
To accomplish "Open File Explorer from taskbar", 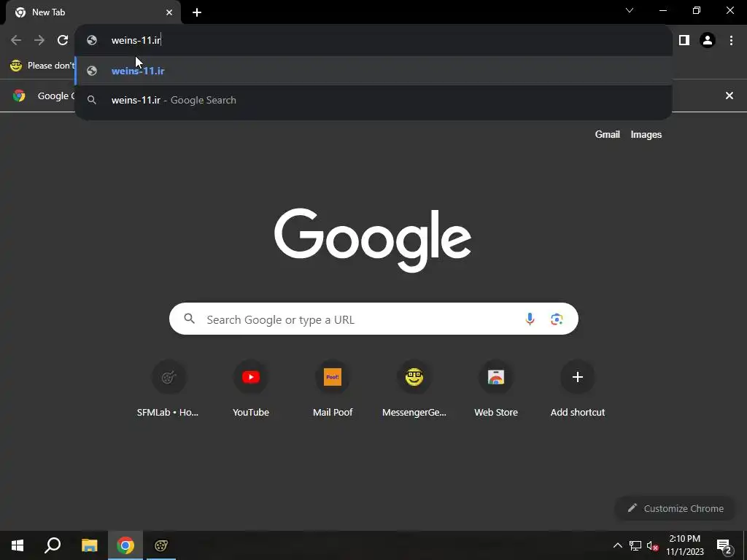I will coord(89,545).
